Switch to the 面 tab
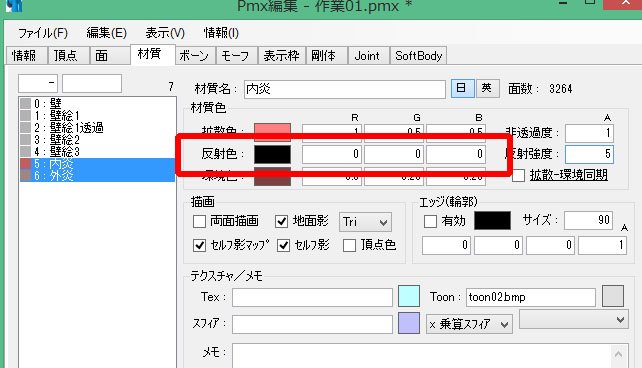 [x=110, y=56]
